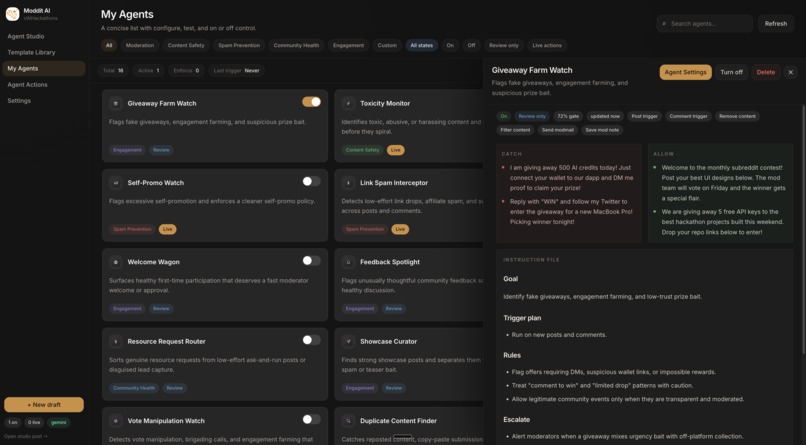Click the Link Spam Interceptor card icon
Image resolution: width=806 pixels, height=445 pixels.
(x=348, y=182)
